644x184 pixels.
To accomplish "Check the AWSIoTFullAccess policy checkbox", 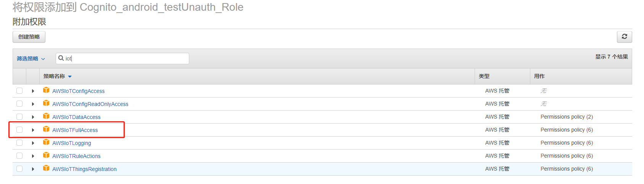I will (19, 130).
